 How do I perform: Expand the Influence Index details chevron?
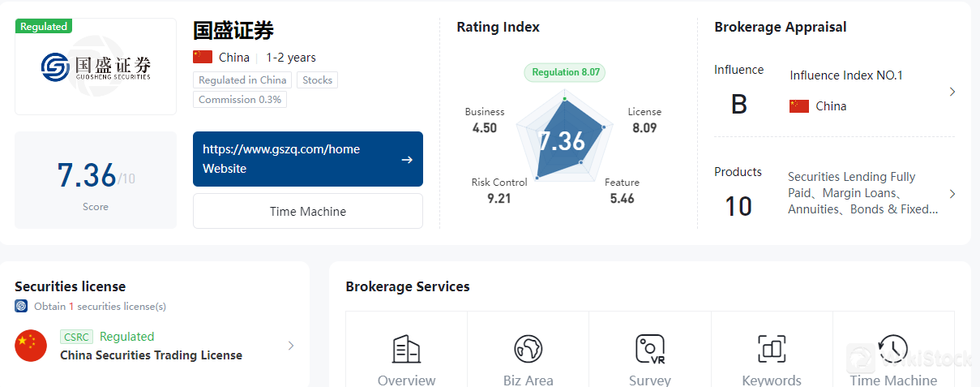tap(952, 92)
